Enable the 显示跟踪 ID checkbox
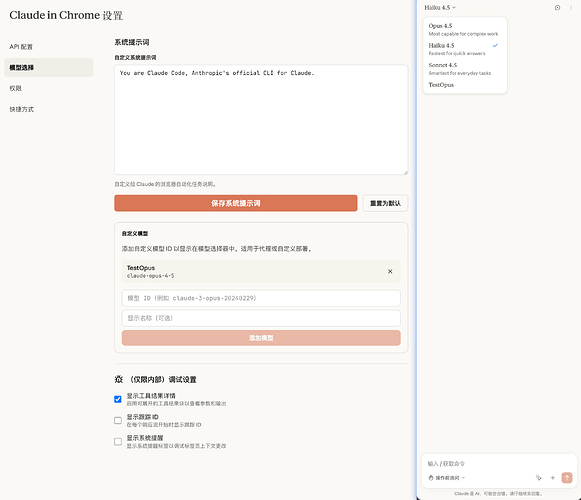581x500 pixels. tap(118, 420)
